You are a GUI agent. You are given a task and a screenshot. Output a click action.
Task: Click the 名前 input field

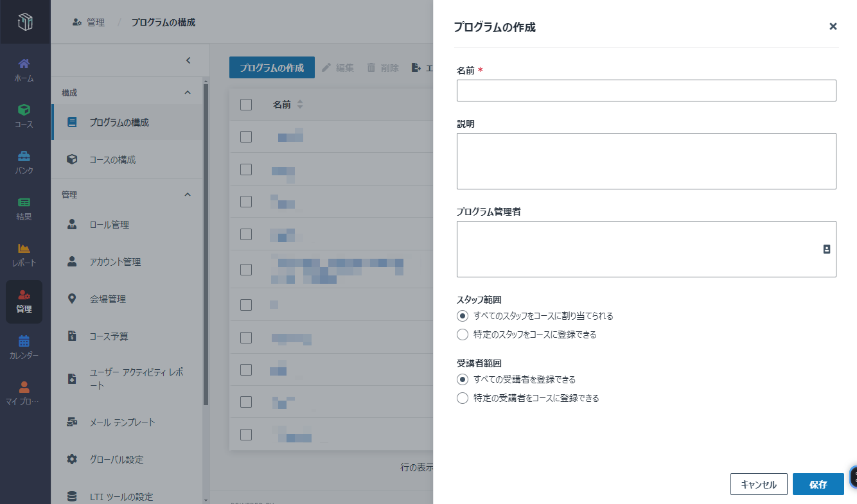coord(646,91)
